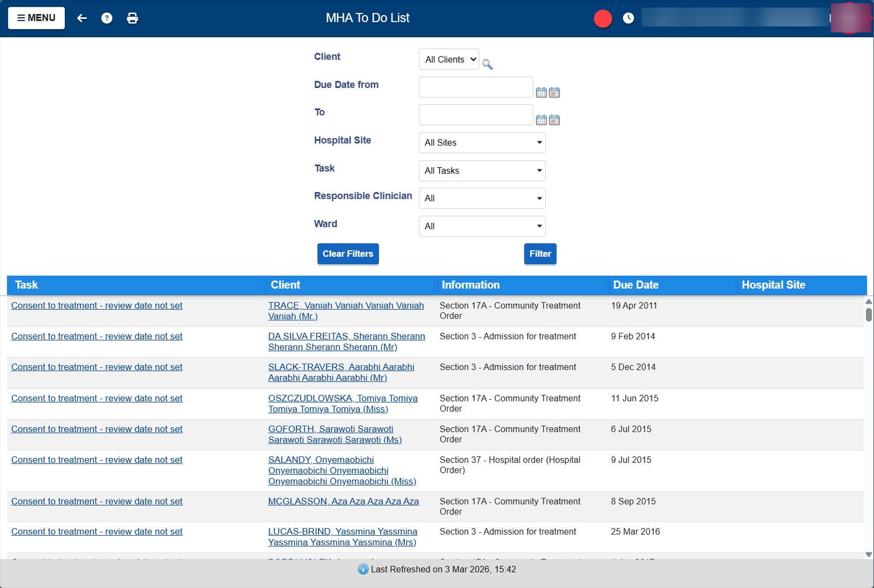Viewport: 874px width, 588px height.
Task: Open calendar picker for Due Date from
Action: [x=541, y=92]
